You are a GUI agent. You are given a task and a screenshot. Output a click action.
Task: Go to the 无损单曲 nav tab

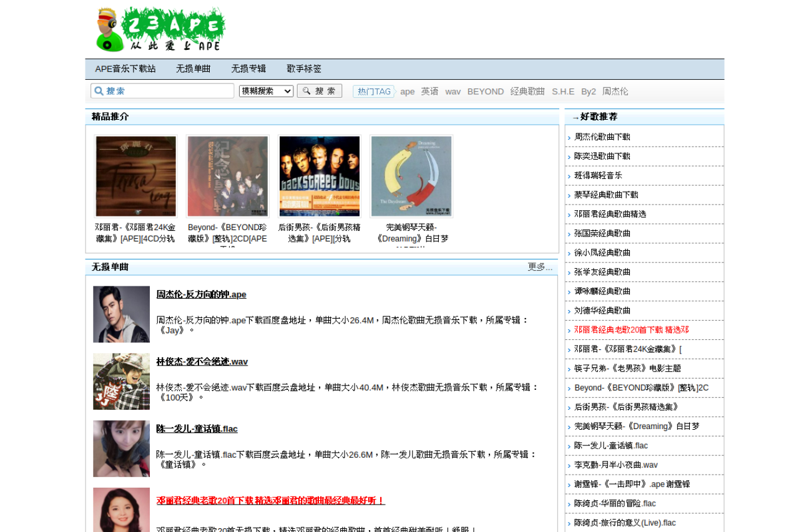pyautogui.click(x=194, y=69)
